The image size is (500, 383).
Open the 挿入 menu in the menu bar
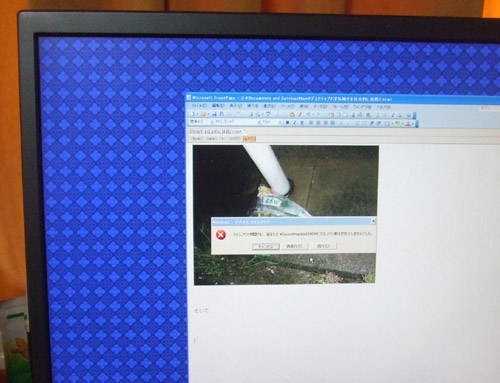click(253, 106)
